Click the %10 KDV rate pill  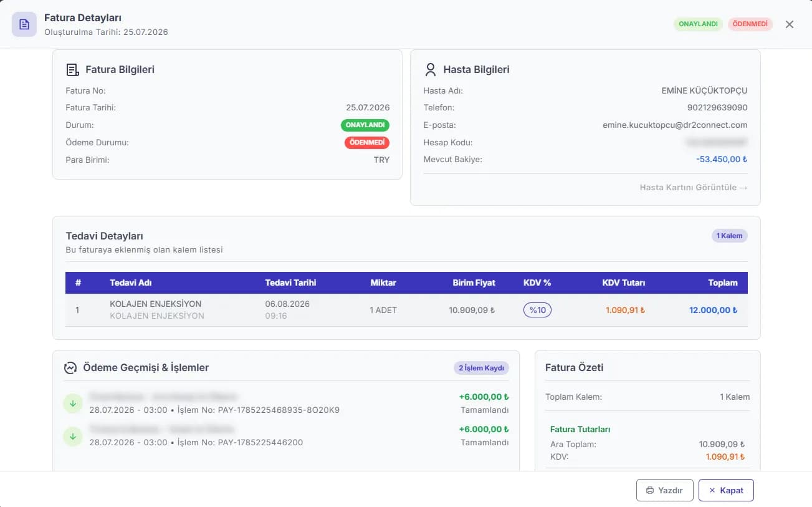point(537,310)
